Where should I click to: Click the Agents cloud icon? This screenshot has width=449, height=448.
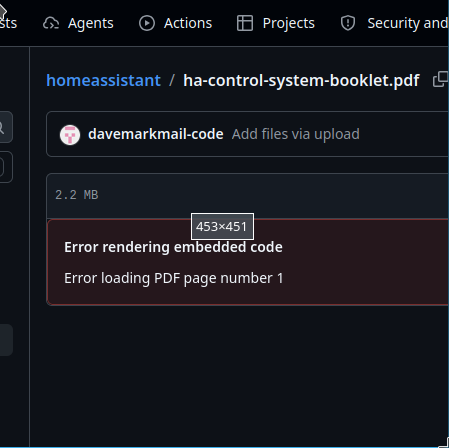pos(51,23)
